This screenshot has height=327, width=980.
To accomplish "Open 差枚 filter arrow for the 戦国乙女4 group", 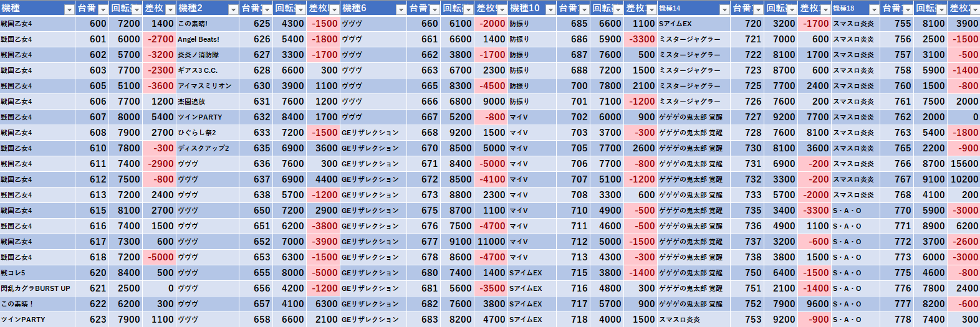I will tap(170, 9).
